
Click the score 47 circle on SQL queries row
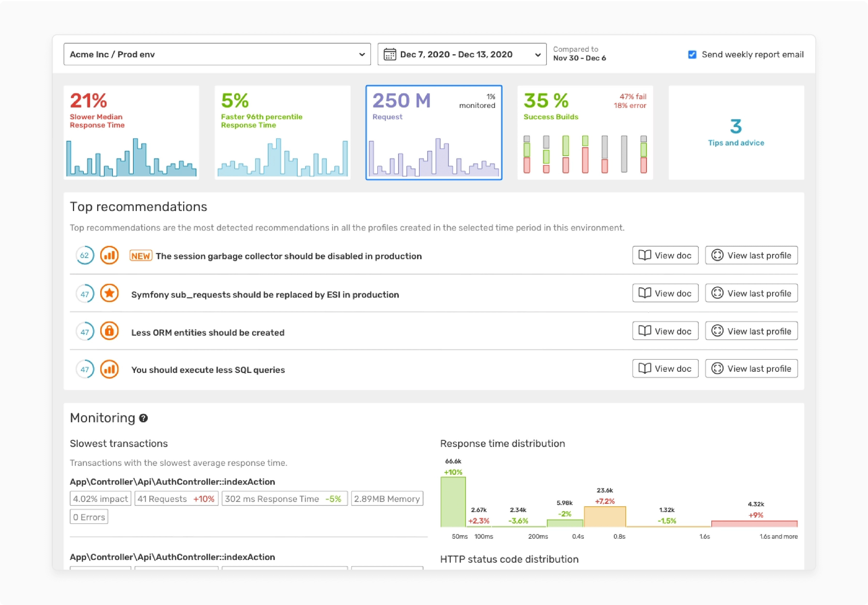(x=85, y=369)
